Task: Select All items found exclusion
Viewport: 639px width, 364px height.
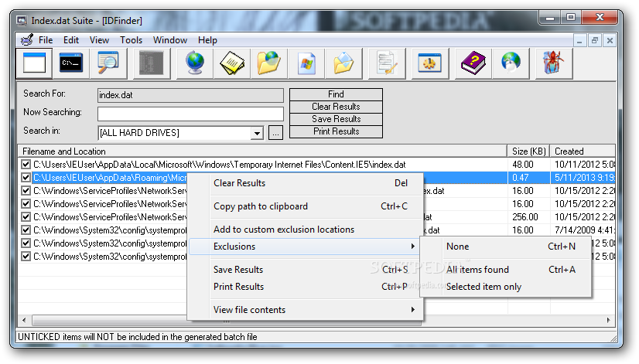Action: click(x=506, y=270)
